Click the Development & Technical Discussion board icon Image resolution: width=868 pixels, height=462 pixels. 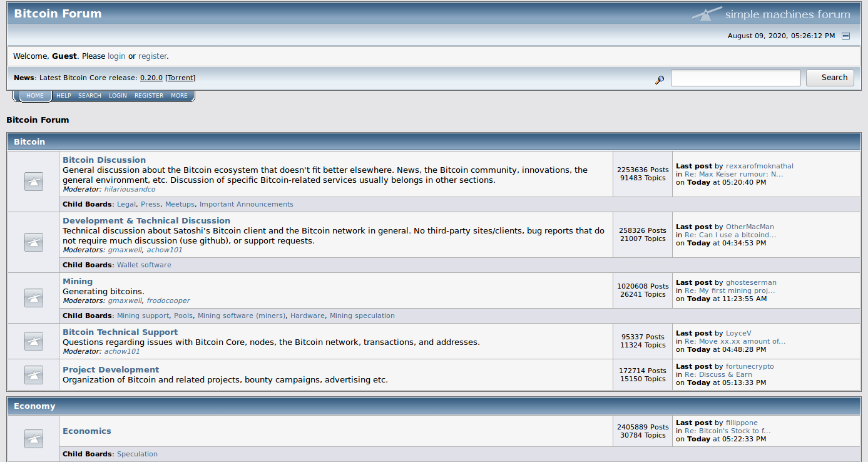pyautogui.click(x=34, y=242)
